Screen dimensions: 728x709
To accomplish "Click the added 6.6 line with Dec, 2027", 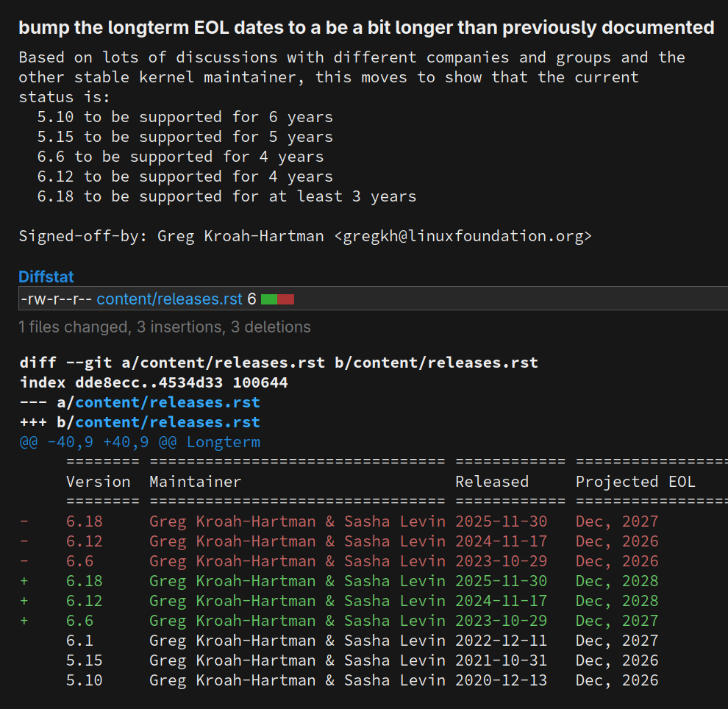I will pyautogui.click(x=338, y=621).
